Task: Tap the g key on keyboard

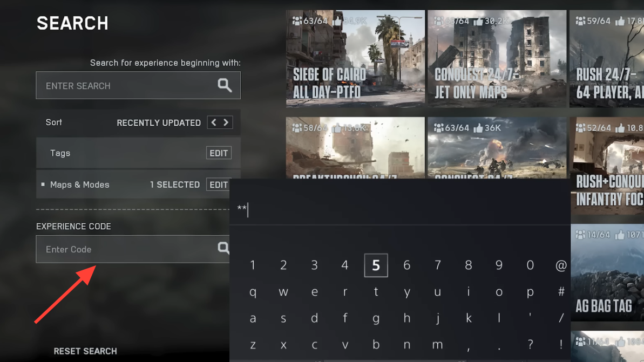Action: pyautogui.click(x=376, y=318)
